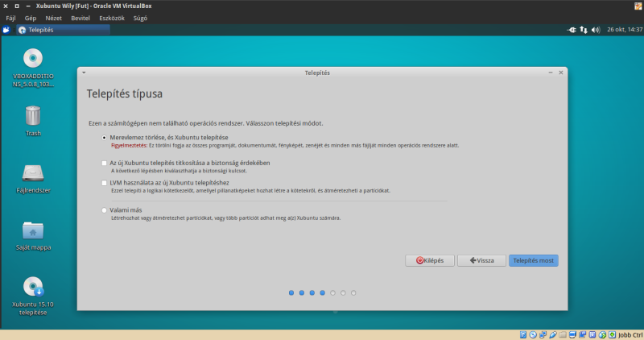Open the Bevitel menu

[80, 18]
